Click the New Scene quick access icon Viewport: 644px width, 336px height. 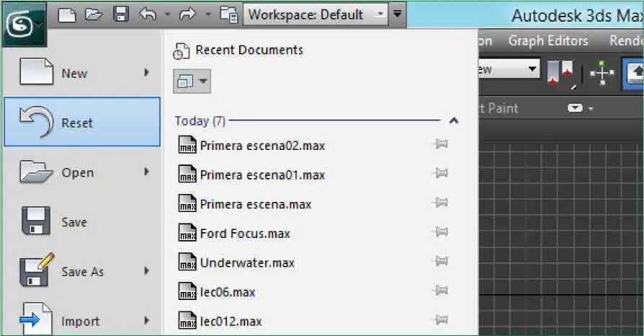point(67,15)
